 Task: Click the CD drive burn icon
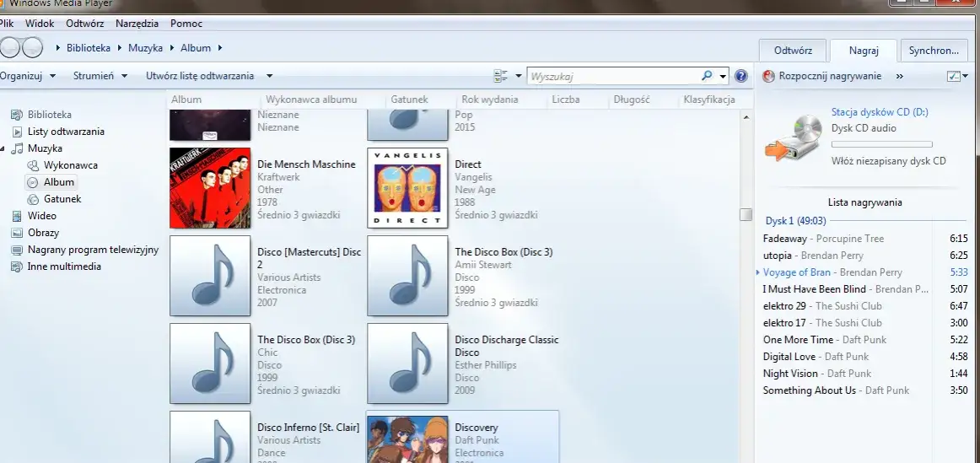click(794, 138)
